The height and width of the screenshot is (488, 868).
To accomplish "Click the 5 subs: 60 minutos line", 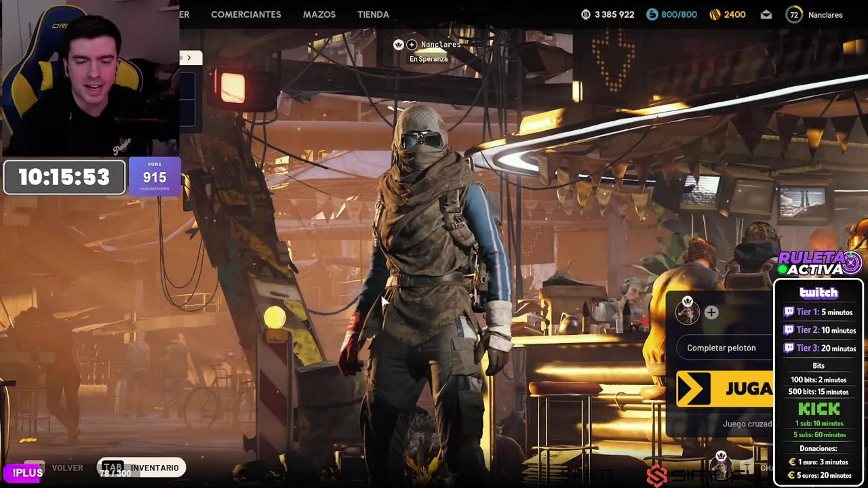I will pos(820,434).
